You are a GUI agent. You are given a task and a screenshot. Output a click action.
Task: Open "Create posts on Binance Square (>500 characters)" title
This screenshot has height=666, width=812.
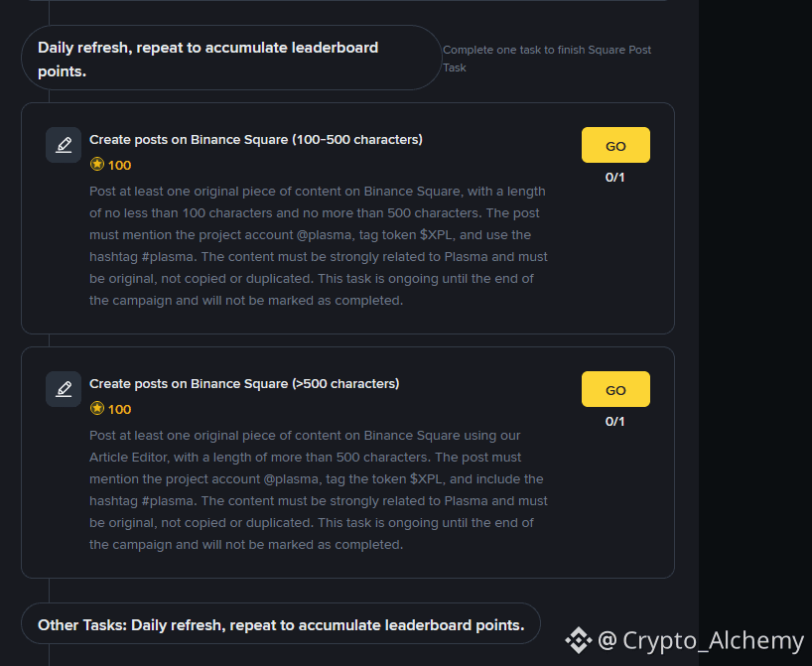point(244,384)
